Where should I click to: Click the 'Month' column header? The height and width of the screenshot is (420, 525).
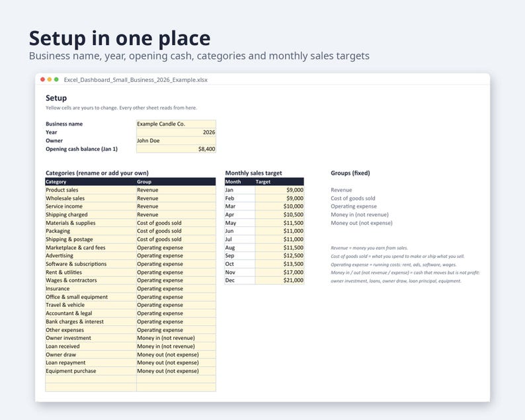[240, 181]
